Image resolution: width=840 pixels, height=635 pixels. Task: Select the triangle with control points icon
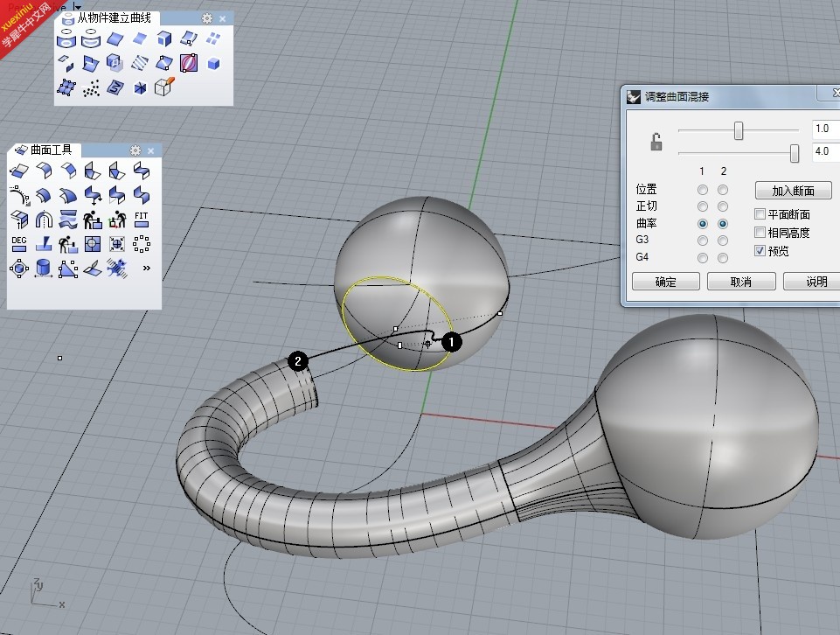68,269
